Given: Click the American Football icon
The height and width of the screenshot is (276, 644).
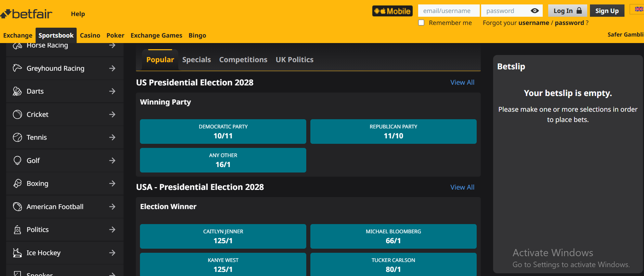Looking at the screenshot, I should 17,207.
